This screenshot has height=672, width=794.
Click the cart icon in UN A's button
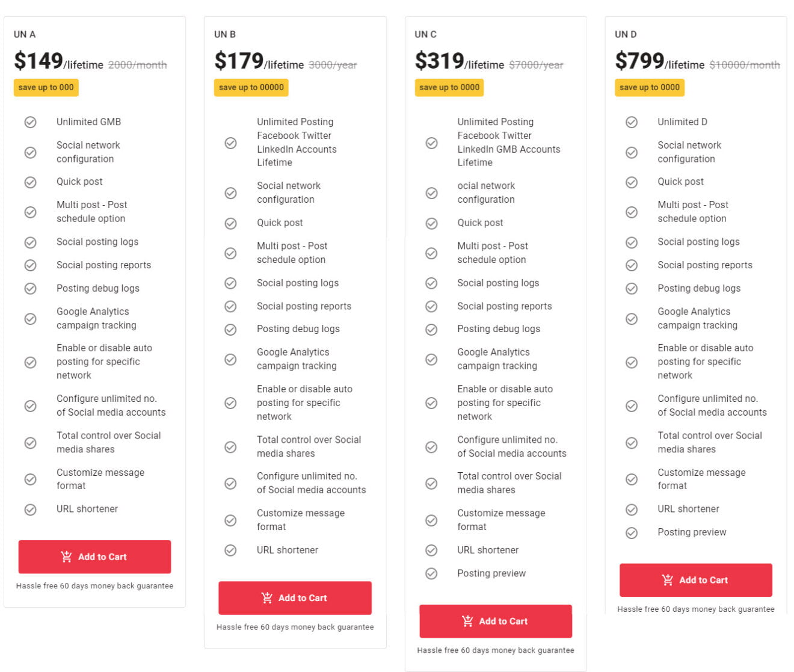pos(66,556)
